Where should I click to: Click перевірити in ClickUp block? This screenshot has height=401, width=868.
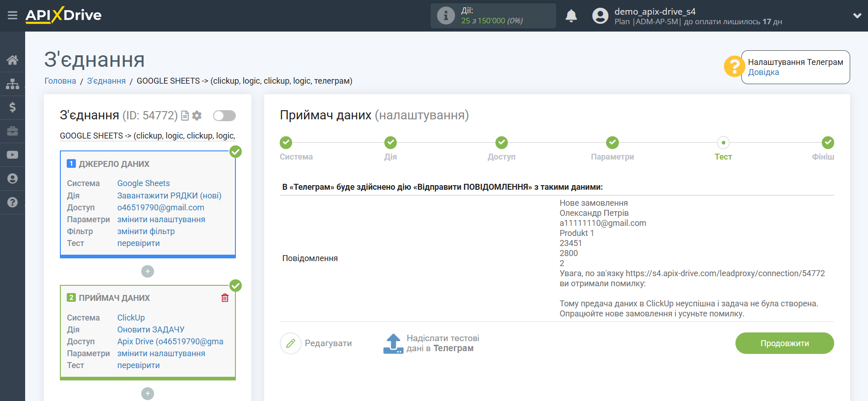tap(138, 365)
